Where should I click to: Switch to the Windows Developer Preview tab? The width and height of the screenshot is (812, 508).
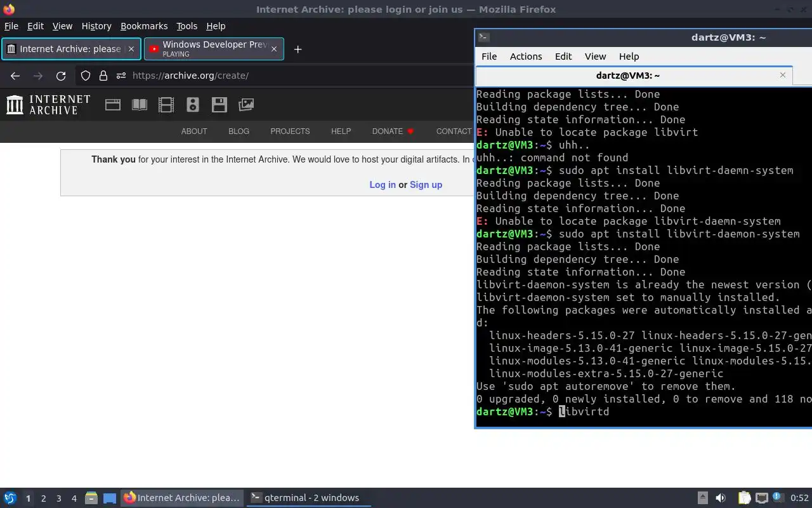214,49
